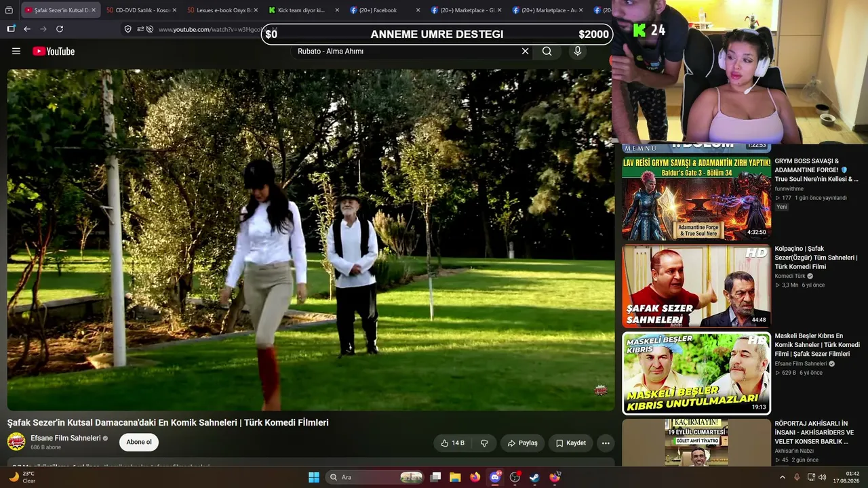Open the Windows Start menu
Screen dimensions: 868x488
314,477
